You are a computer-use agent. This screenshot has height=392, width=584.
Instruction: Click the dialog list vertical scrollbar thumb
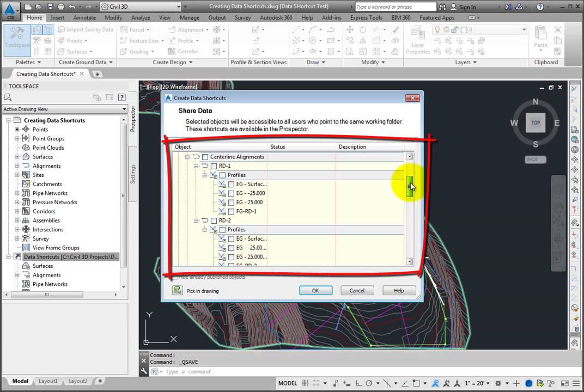[409, 187]
